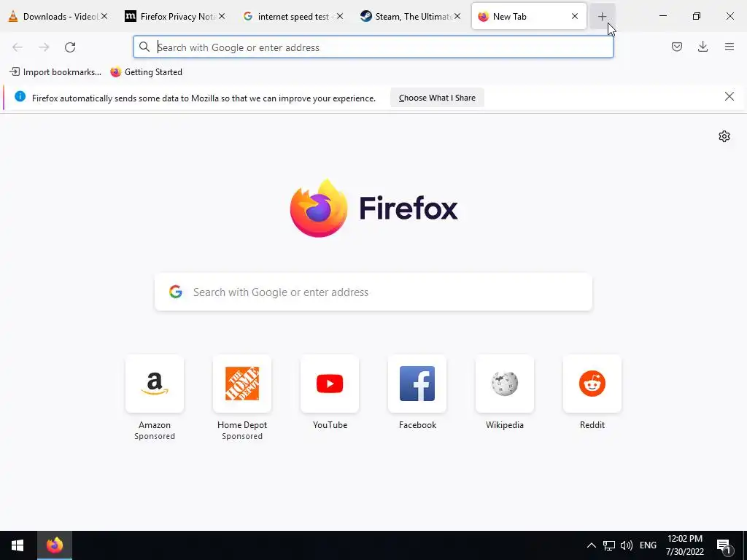Open the clock showing 12:02 PM

click(x=684, y=545)
